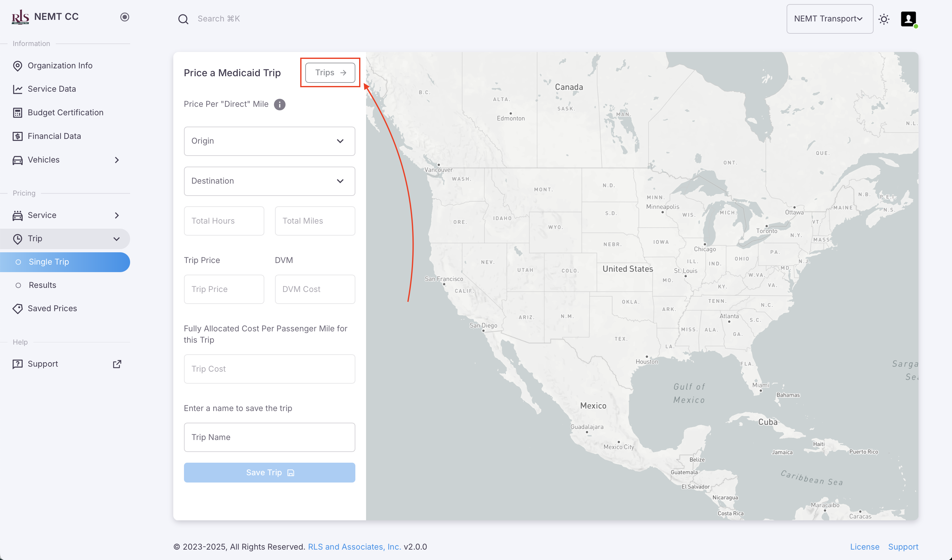Click the Trip Name input field
Screen dimensions: 952x560
tap(269, 437)
